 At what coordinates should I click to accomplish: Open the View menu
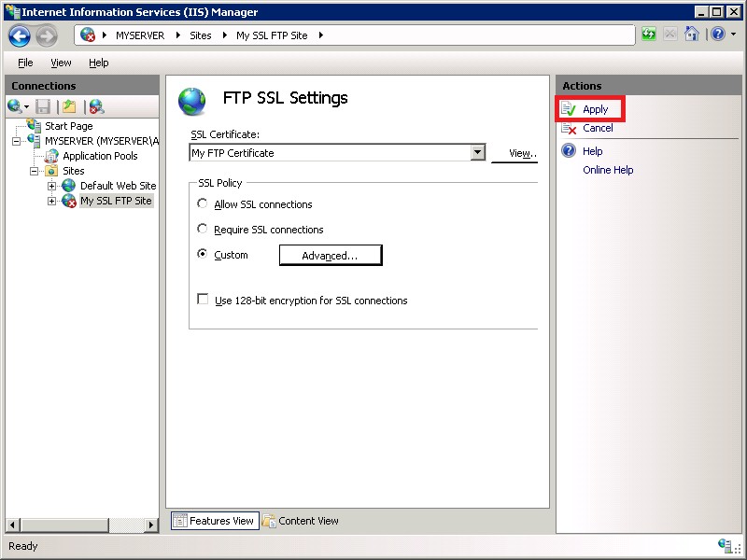point(61,63)
